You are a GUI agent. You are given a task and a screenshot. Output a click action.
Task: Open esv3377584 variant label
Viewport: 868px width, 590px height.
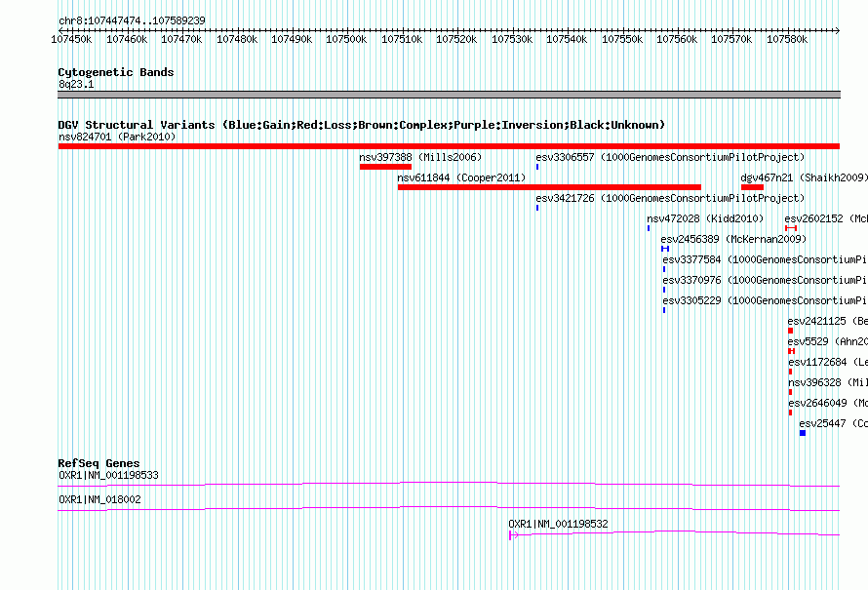765,259
